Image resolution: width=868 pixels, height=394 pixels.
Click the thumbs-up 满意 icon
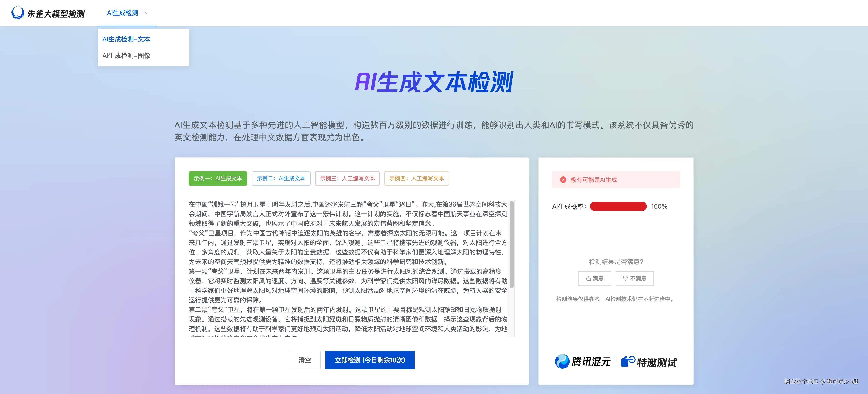[588, 278]
